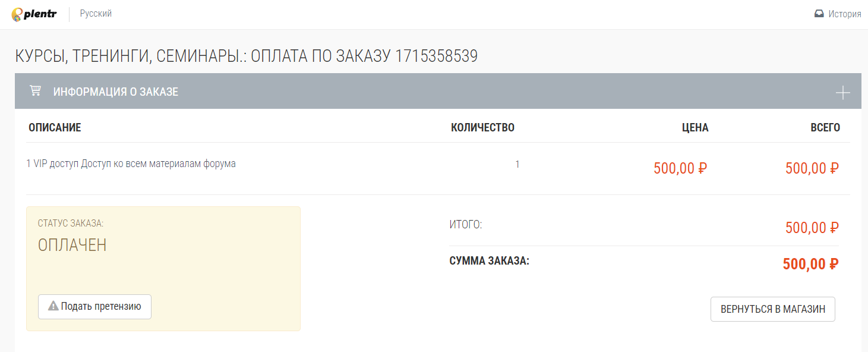Click the Сумма заказа total amount
This screenshot has width=868, height=352.
[x=810, y=264]
